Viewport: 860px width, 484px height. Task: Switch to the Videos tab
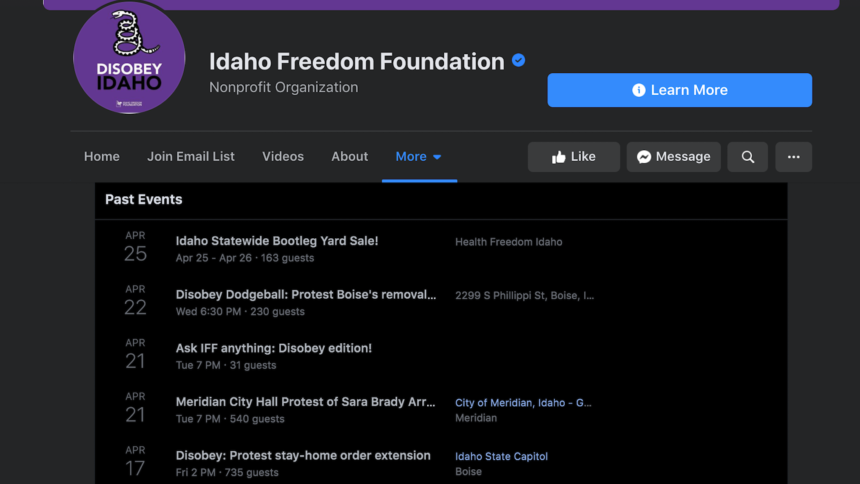[283, 157]
